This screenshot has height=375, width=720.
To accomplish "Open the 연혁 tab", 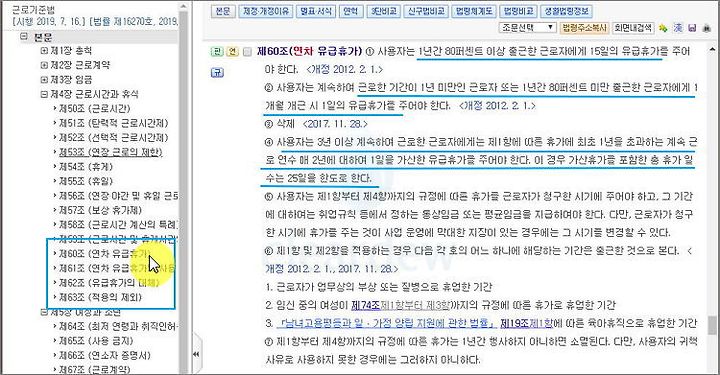I will pyautogui.click(x=351, y=11).
